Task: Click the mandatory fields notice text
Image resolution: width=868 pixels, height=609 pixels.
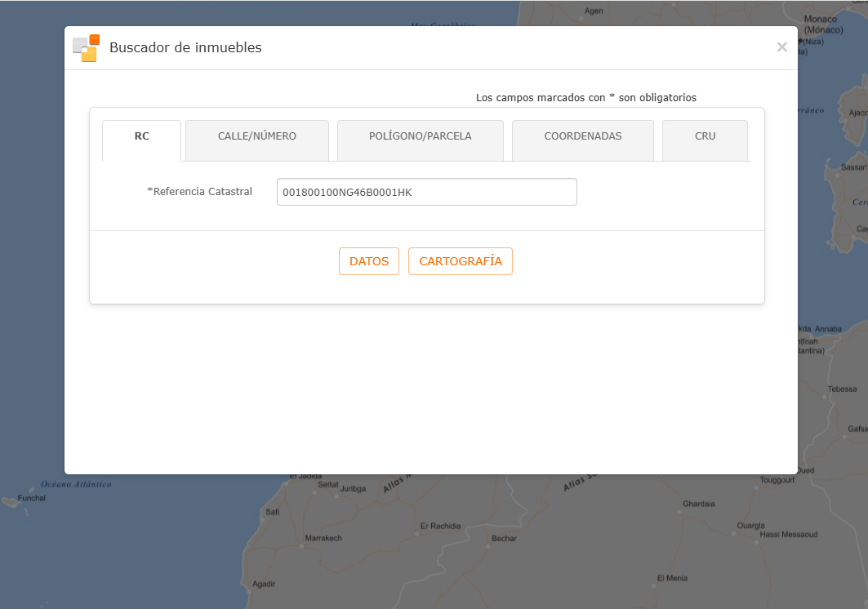Action: coord(586,97)
